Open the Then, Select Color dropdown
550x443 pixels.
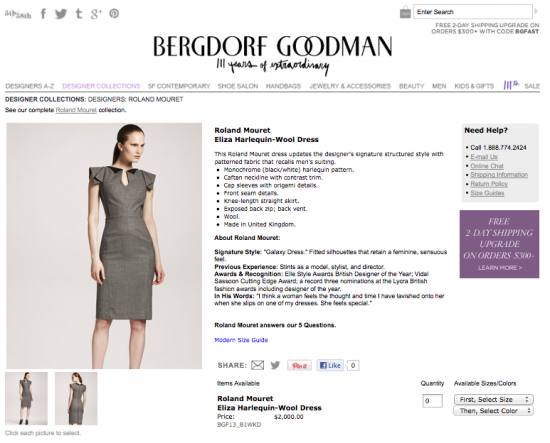(x=494, y=411)
